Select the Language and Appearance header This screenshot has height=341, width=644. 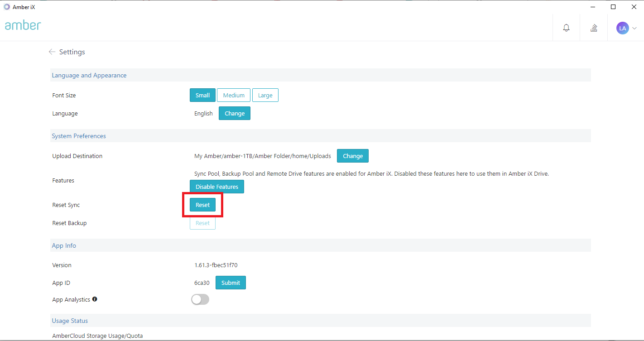pos(321,75)
